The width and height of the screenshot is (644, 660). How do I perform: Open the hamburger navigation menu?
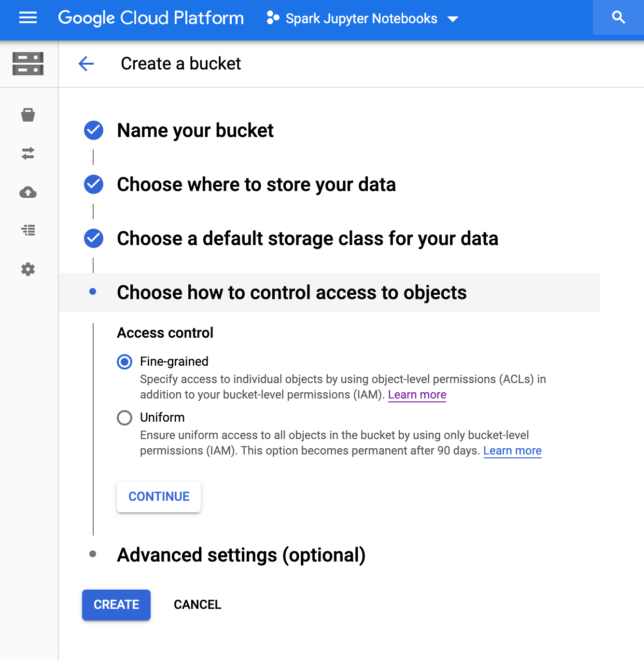28,18
